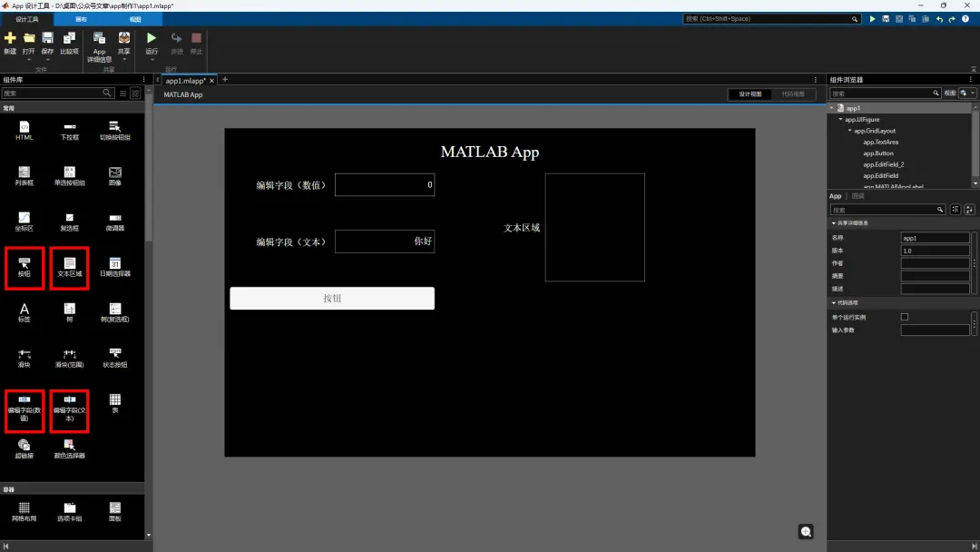Screen dimensions: 980x552
Task: Switch the component library to list view
Action: (123, 94)
